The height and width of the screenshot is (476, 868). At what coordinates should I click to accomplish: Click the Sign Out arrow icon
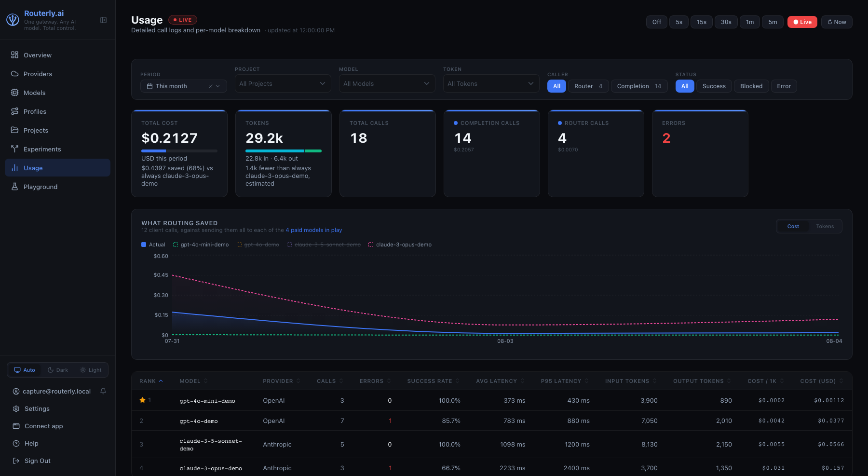16,461
